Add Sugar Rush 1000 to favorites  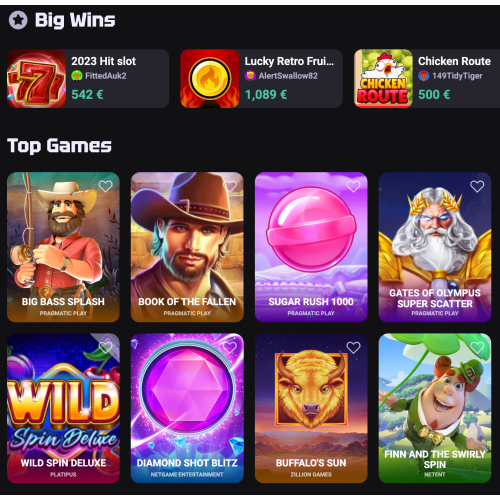tap(353, 186)
